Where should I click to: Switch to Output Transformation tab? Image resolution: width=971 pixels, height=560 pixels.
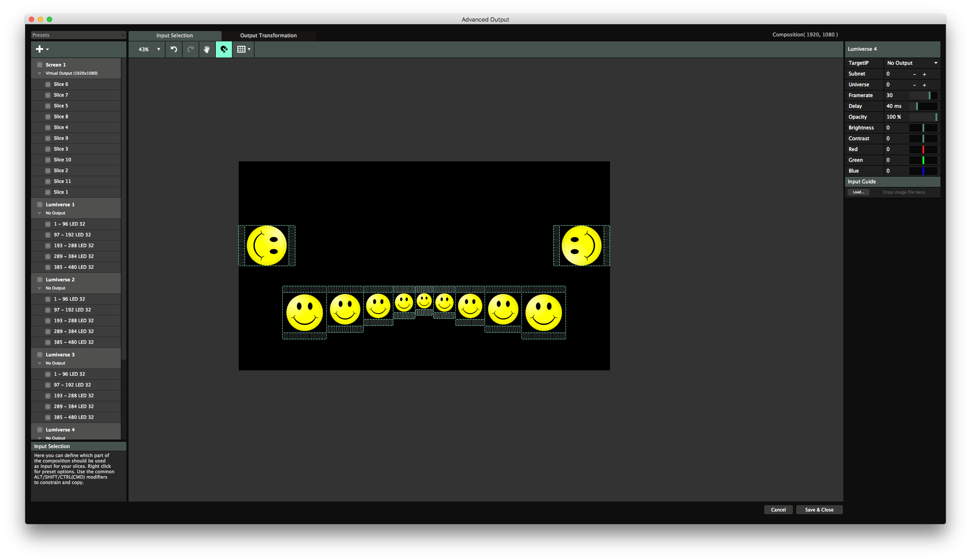(268, 36)
